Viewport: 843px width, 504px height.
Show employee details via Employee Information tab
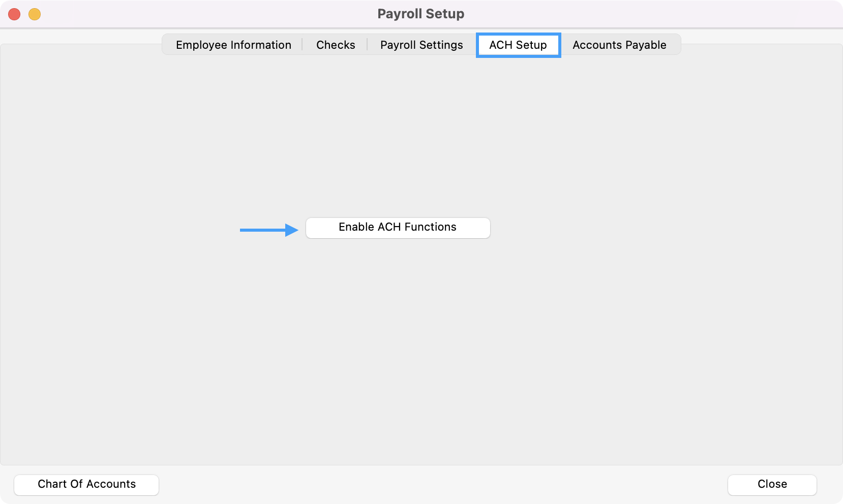tap(233, 45)
